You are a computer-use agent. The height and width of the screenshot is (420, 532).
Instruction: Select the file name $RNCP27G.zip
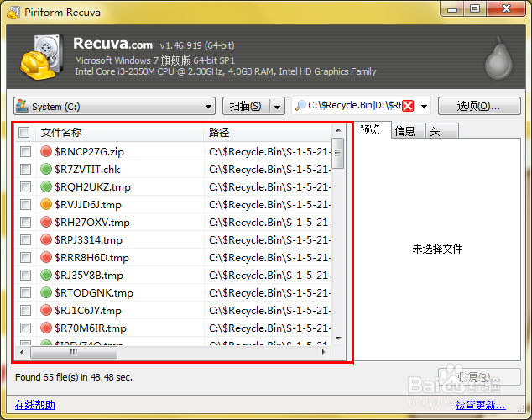[89, 151]
